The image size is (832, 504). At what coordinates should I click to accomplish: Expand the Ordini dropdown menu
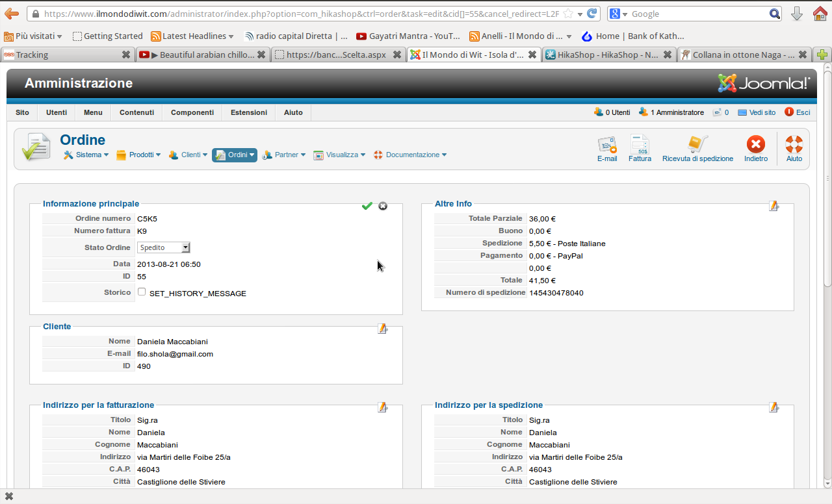(235, 155)
